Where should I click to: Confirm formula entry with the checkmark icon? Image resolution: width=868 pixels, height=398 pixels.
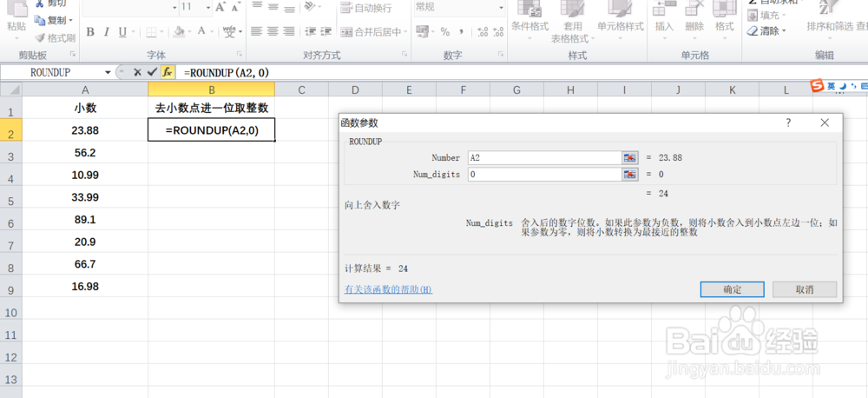click(152, 72)
